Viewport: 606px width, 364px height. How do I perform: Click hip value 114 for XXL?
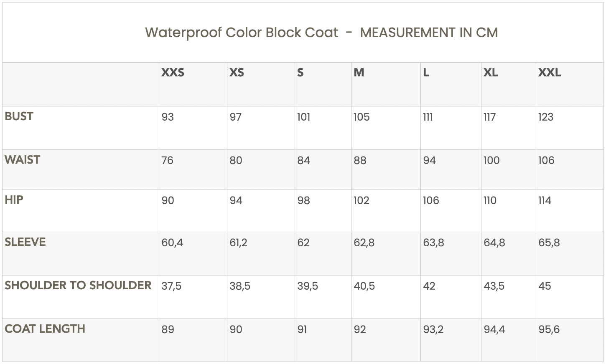(545, 201)
